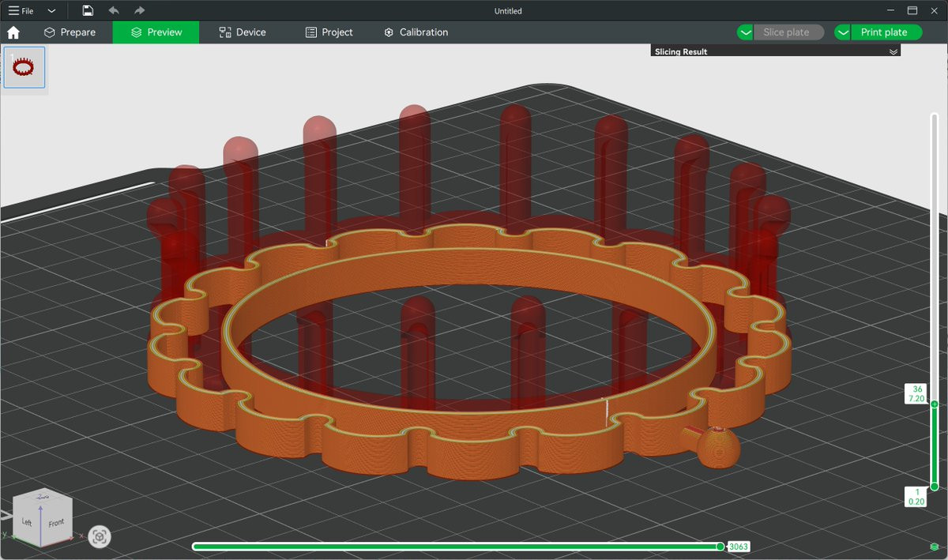Viewport: 948px width, 560px height.
Task: Expand the Slicing Result panel
Action: point(893,51)
